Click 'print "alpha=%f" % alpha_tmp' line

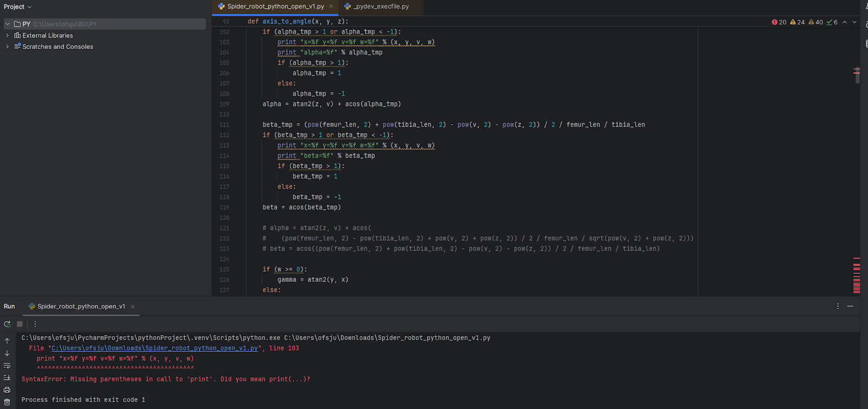(x=330, y=52)
